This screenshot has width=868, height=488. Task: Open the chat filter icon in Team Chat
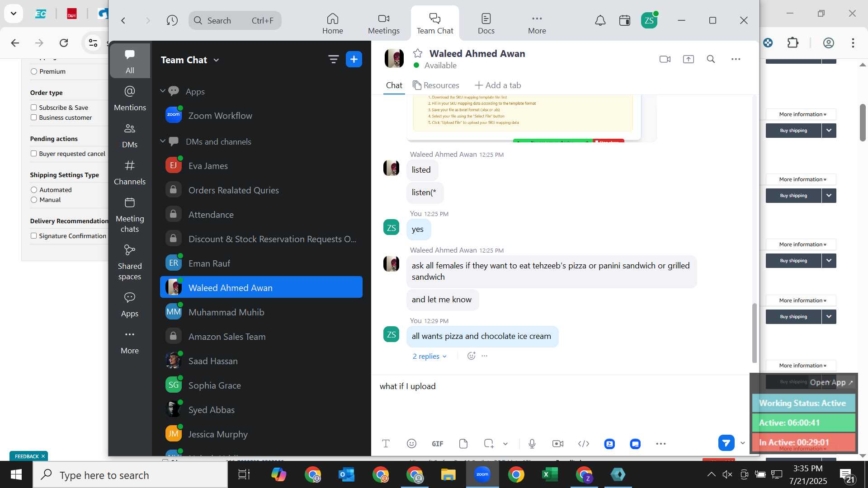333,59
